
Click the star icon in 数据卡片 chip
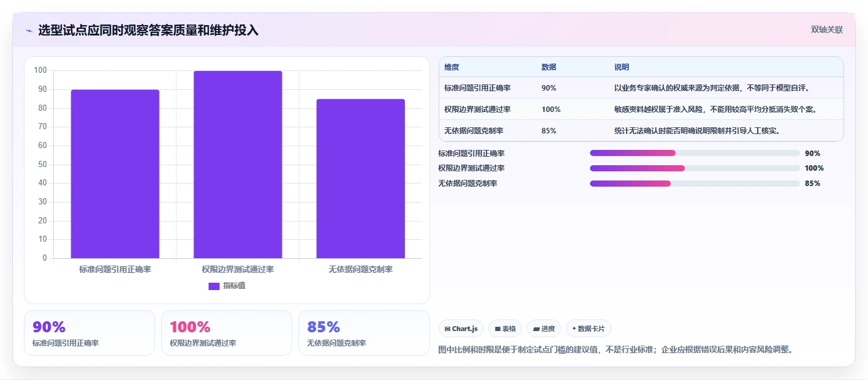(x=574, y=329)
